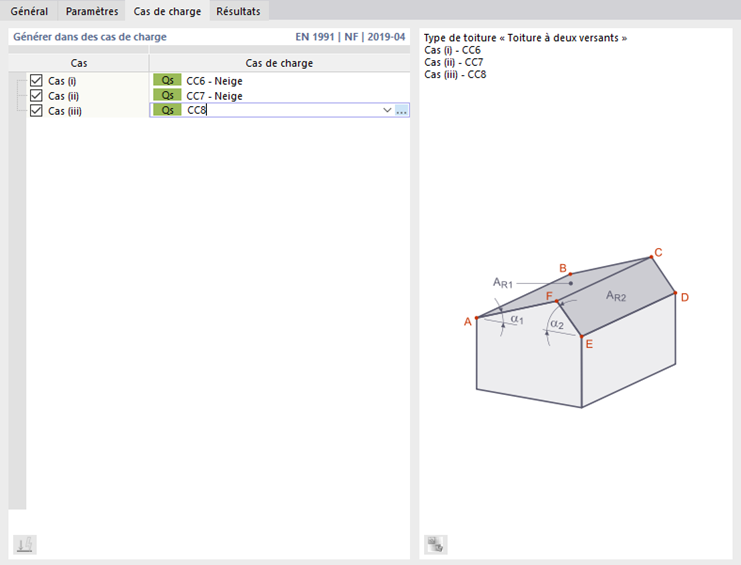This screenshot has width=741, height=565.
Task: Open the Paramètres tab
Action: [x=92, y=11]
